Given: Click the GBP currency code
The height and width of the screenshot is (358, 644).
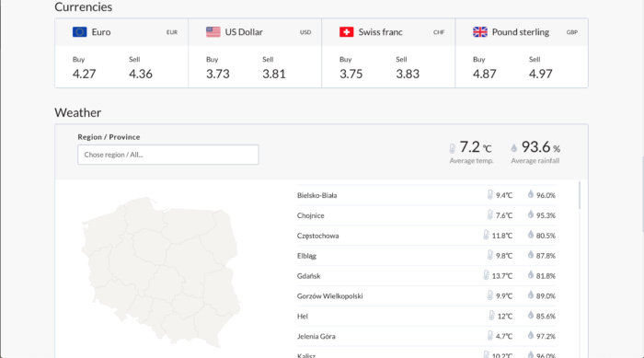Looking at the screenshot, I should 572,32.
